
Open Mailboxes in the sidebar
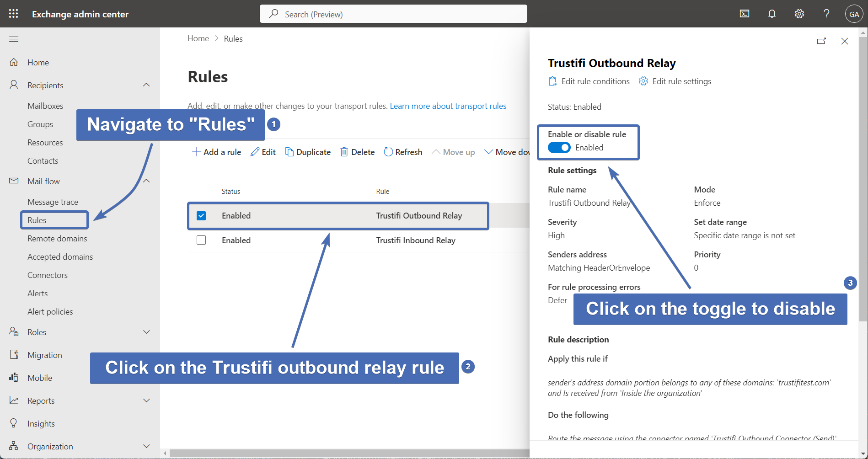(x=45, y=106)
